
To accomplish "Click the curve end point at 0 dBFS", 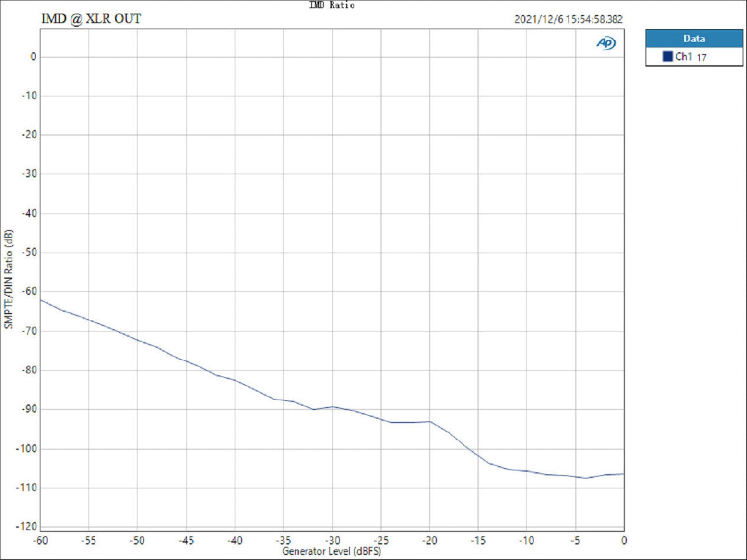I will tap(622, 474).
